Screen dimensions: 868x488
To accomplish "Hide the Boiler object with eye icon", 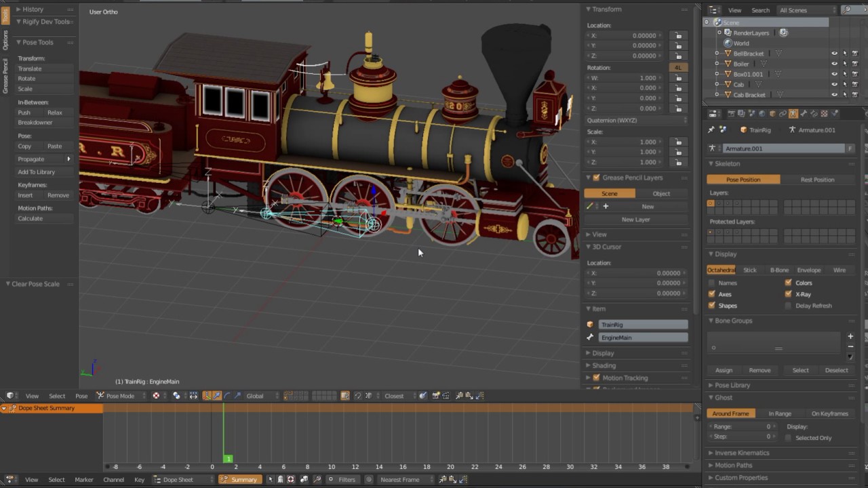I will [x=835, y=64].
